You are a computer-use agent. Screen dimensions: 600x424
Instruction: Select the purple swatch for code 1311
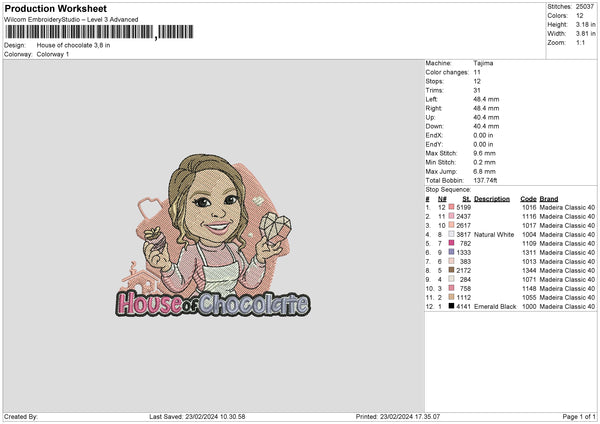pos(451,252)
